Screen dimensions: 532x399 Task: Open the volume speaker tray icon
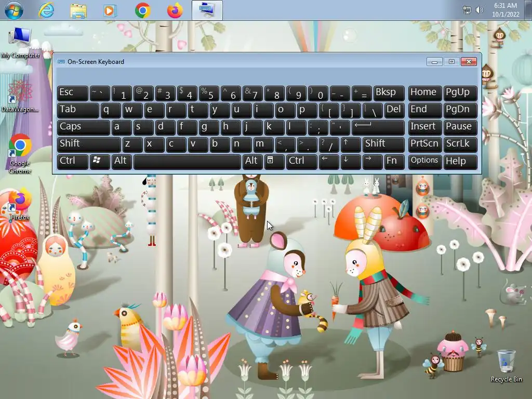pos(479,10)
